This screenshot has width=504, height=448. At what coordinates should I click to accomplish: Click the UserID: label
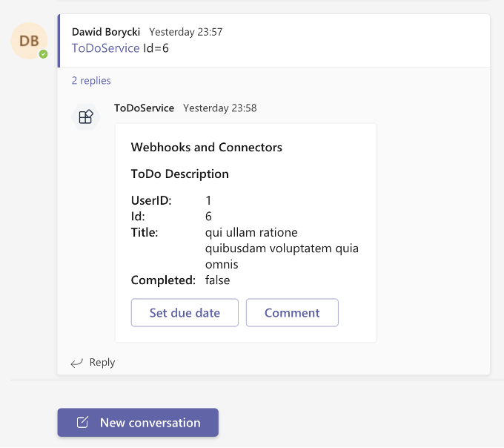click(151, 200)
